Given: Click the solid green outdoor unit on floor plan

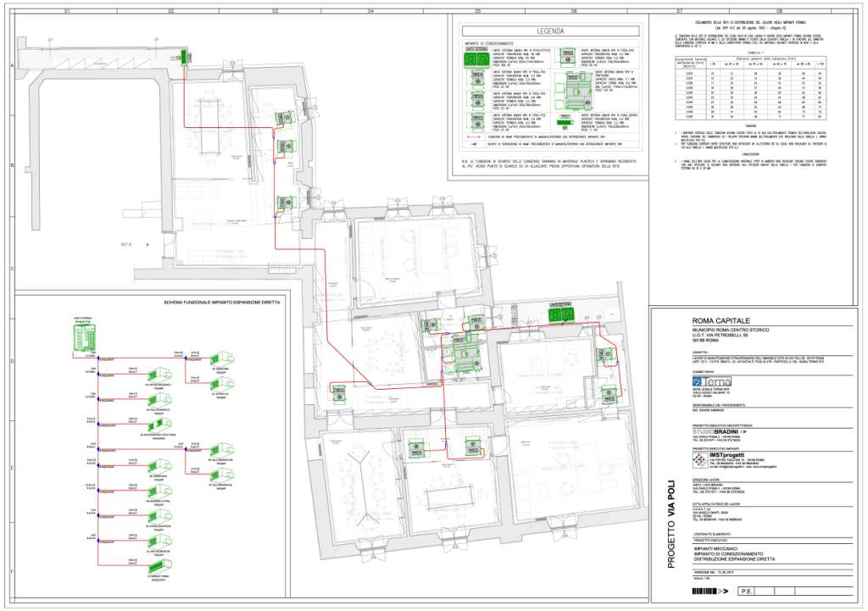Looking at the screenshot, I should click(x=561, y=314).
